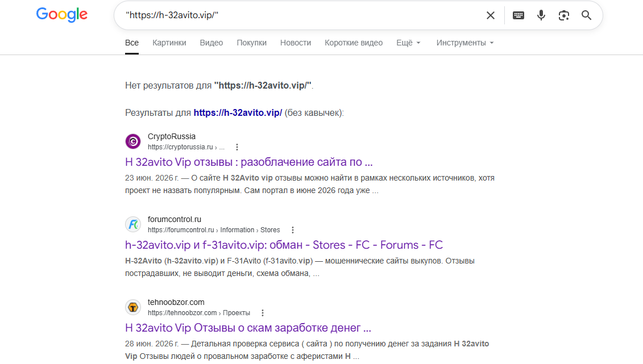Go to the Короткие видео tab
Screen dimensions: 643x364
click(354, 43)
